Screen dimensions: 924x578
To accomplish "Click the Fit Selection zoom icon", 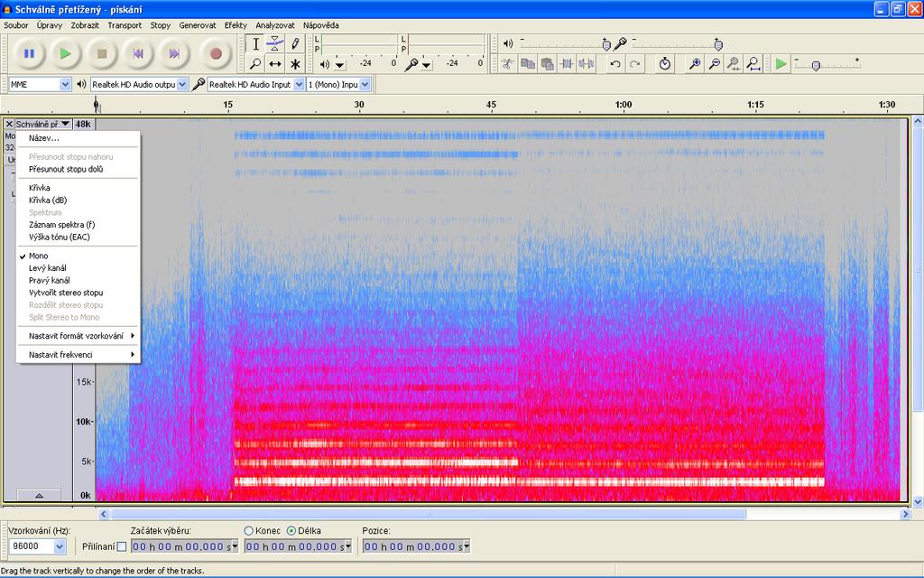I will (734, 64).
